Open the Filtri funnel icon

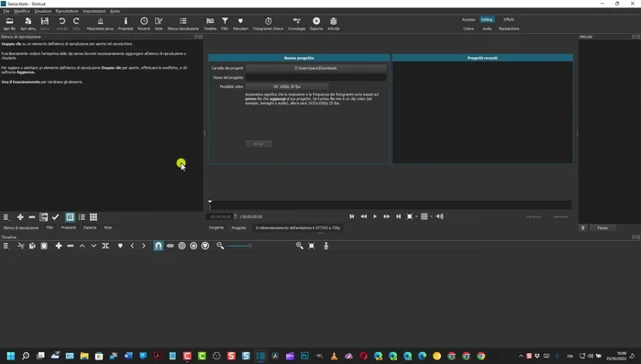click(x=225, y=24)
